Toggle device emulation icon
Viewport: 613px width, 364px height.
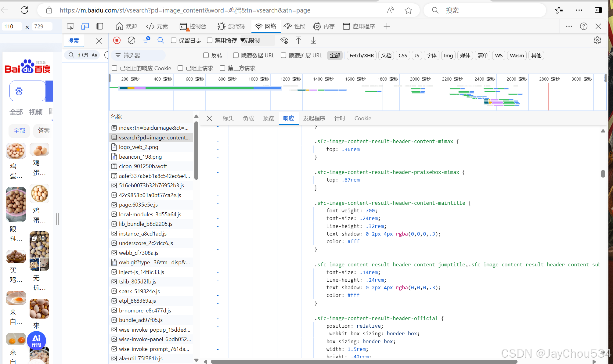pyautogui.click(x=85, y=27)
